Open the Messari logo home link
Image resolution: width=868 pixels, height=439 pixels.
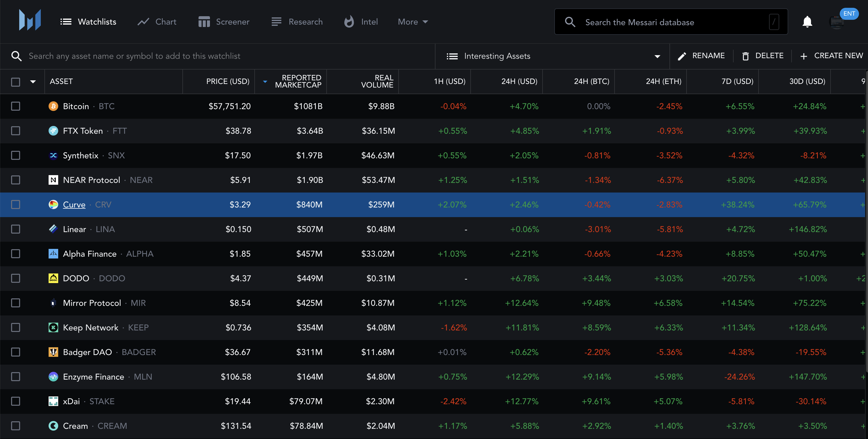tap(30, 20)
